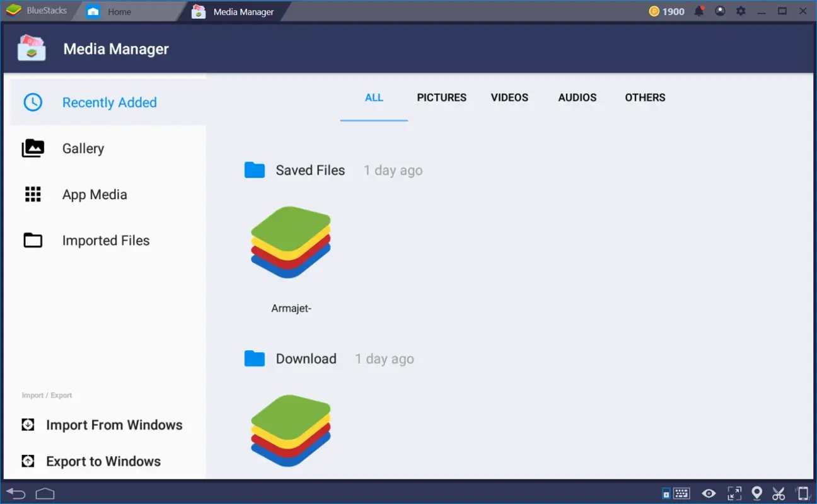Open the location spoofing icon
817x504 pixels.
pyautogui.click(x=756, y=493)
